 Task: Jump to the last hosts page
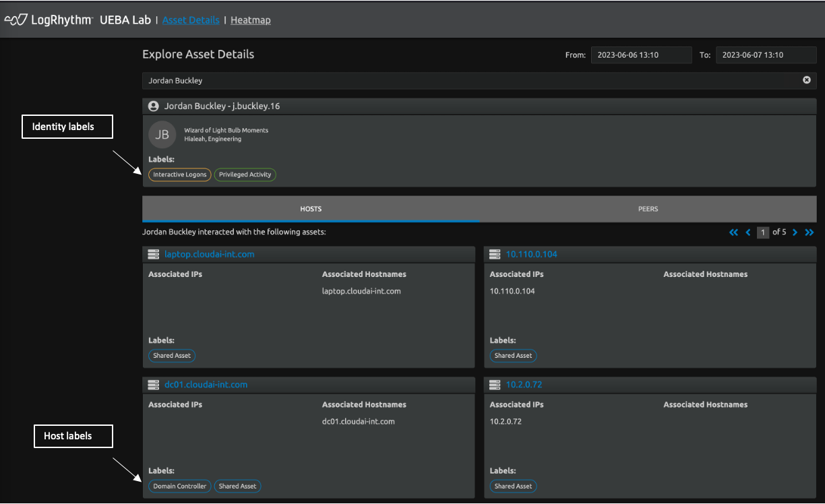(x=809, y=232)
